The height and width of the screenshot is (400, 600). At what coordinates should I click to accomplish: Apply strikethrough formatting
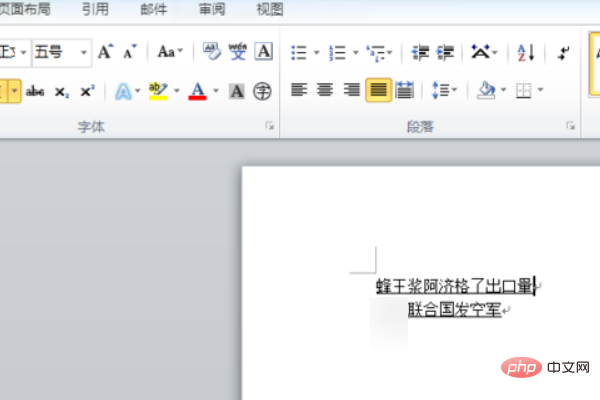[36, 91]
